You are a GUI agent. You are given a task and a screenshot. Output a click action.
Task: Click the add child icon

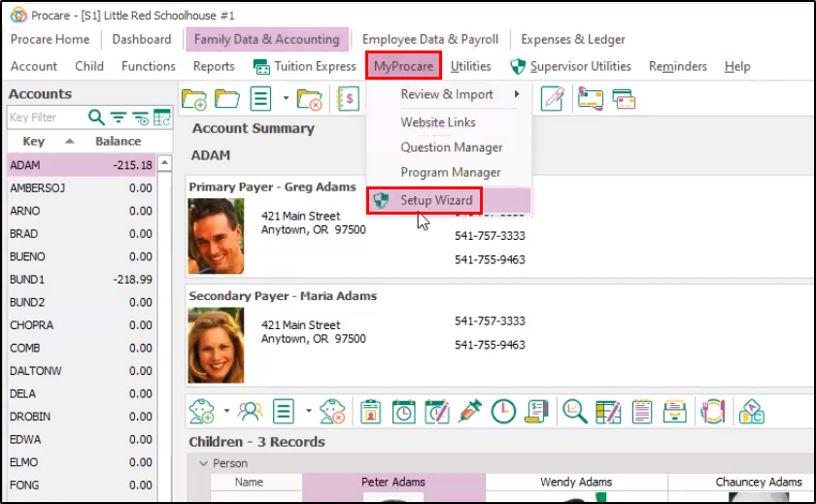(x=201, y=412)
